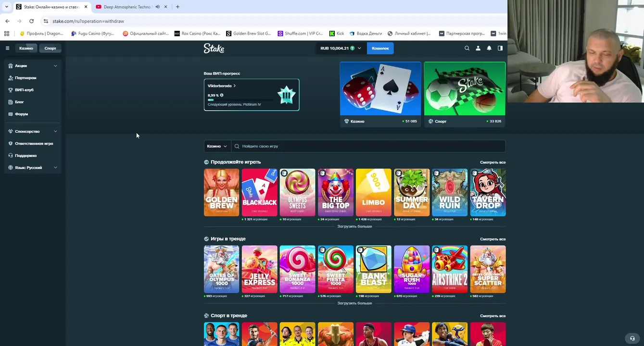Open Казино category dropdown beside search

217,146
